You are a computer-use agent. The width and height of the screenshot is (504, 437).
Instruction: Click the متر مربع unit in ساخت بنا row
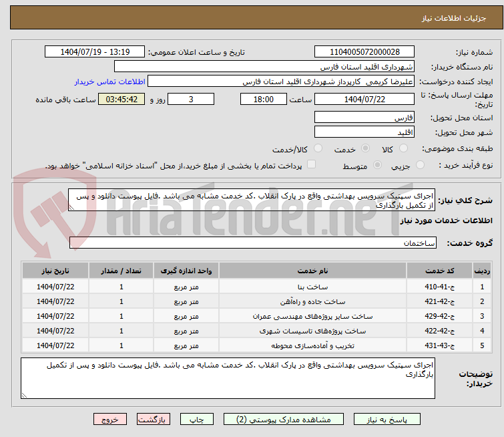[186, 287]
